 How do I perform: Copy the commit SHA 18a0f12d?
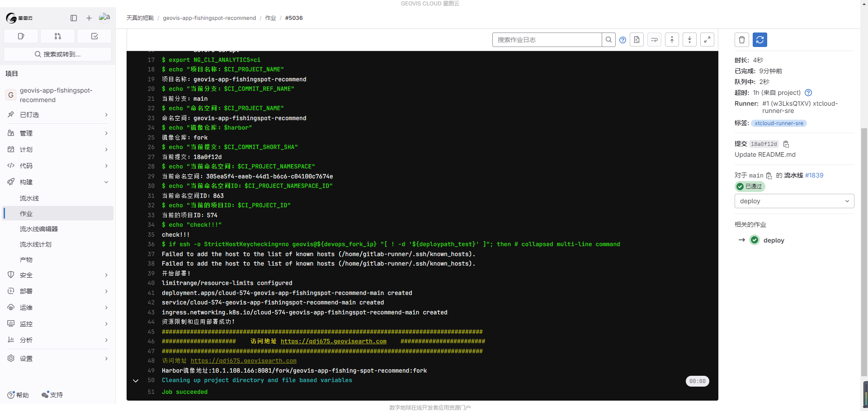click(x=786, y=144)
